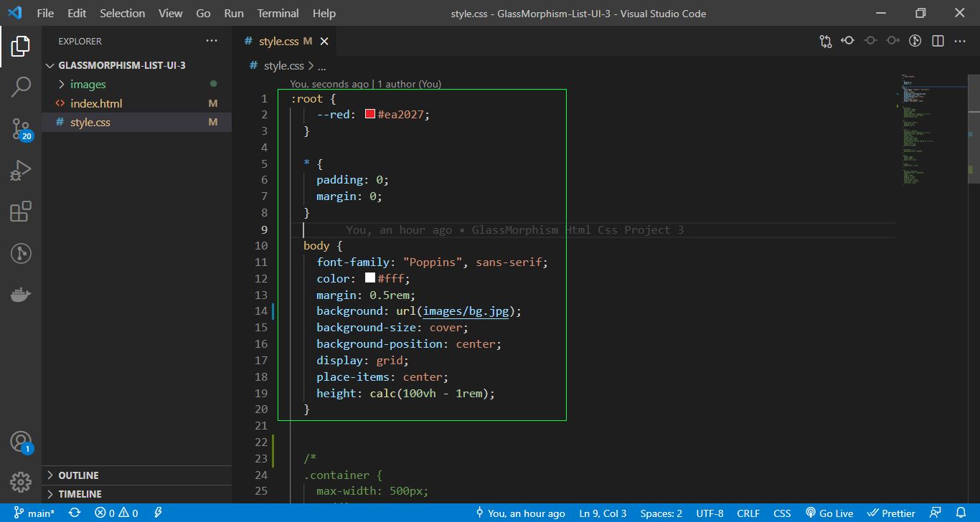Open the File menu
Screen dimensions: 980x522
click(44, 13)
